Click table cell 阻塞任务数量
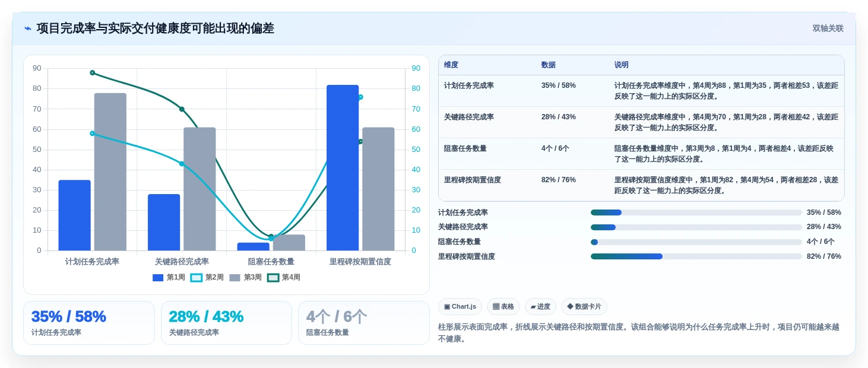868x368 pixels. click(x=465, y=148)
